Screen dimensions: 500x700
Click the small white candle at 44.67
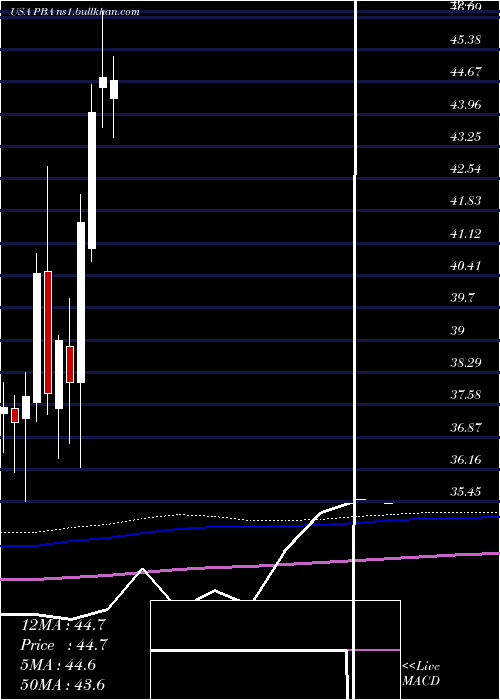tap(103, 82)
